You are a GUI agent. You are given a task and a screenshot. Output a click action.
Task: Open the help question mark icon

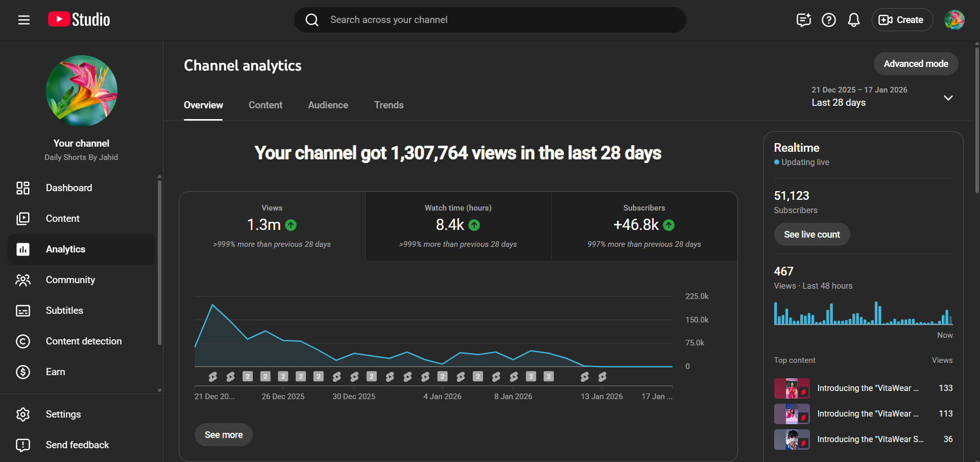pyautogui.click(x=828, y=20)
